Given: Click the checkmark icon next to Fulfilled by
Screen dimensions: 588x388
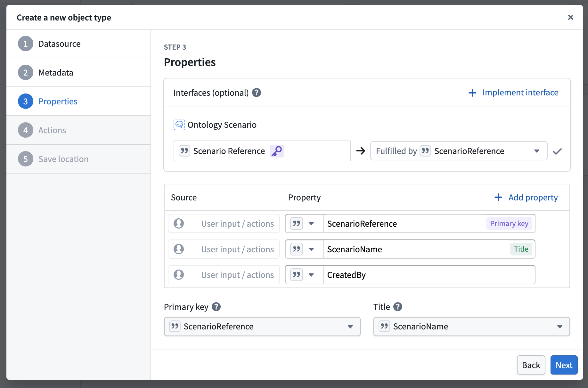Looking at the screenshot, I should point(557,151).
